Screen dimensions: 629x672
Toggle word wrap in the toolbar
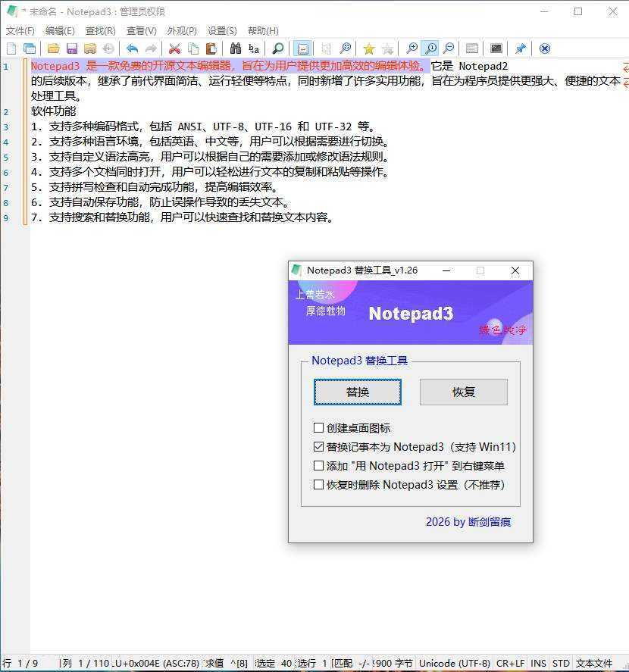coord(302,48)
